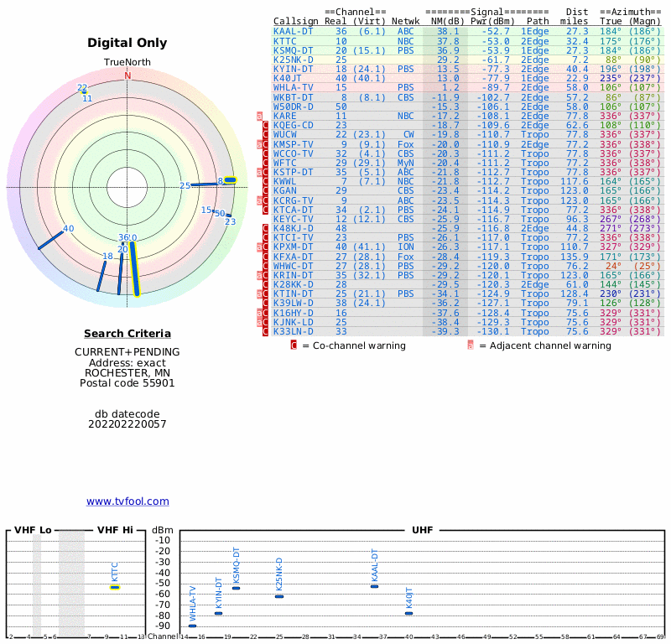The width and height of the screenshot is (671, 644).
Task: Click the channel 40 bar on the radar plot
Action: tap(50, 240)
